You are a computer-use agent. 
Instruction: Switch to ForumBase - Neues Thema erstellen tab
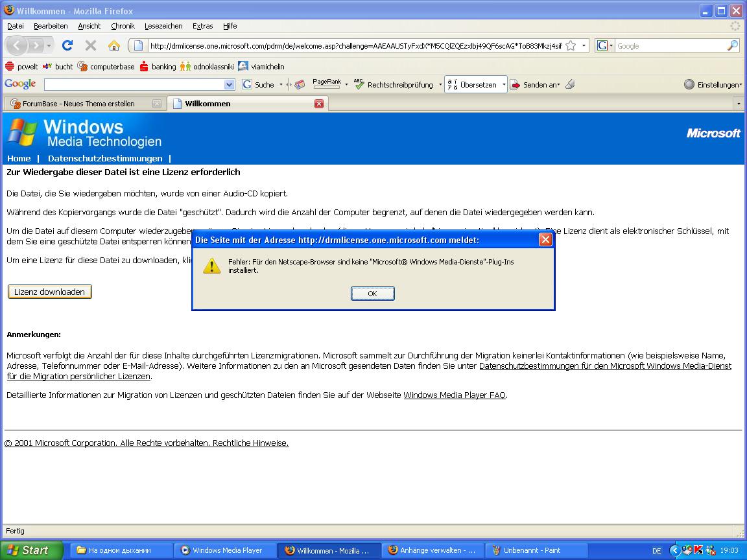[x=78, y=104]
